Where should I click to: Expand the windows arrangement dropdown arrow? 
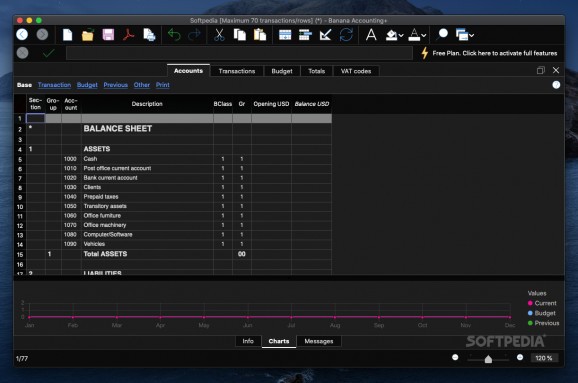click(471, 36)
